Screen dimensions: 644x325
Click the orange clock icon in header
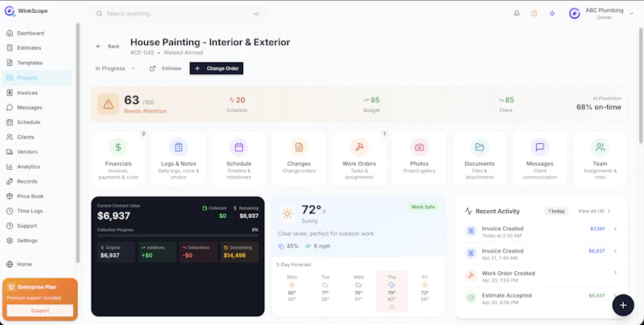[534, 14]
